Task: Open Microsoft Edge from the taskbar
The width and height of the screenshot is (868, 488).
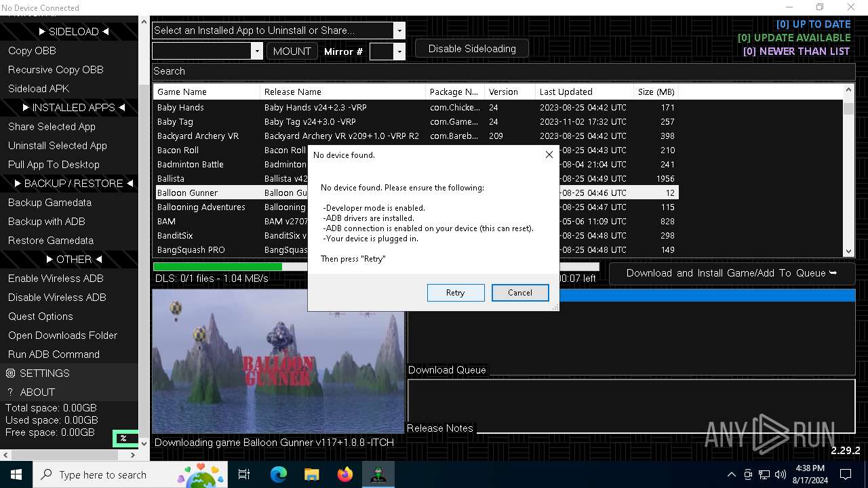Action: click(x=279, y=474)
